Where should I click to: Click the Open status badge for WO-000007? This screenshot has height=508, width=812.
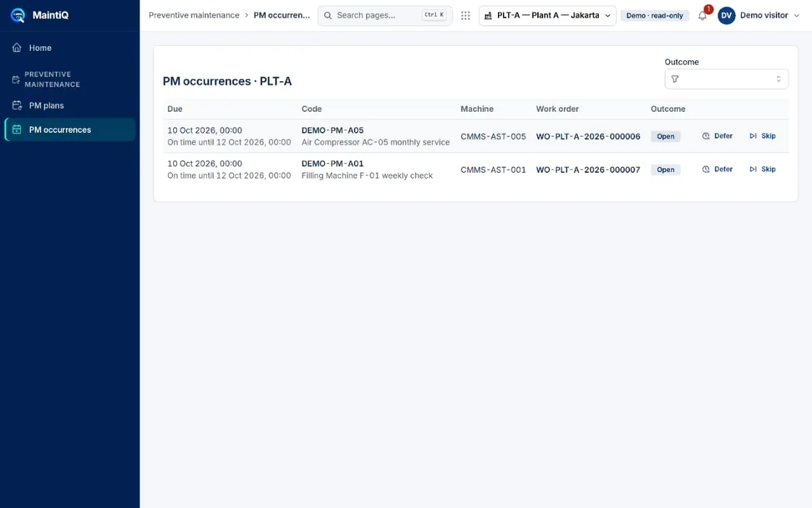pos(666,169)
